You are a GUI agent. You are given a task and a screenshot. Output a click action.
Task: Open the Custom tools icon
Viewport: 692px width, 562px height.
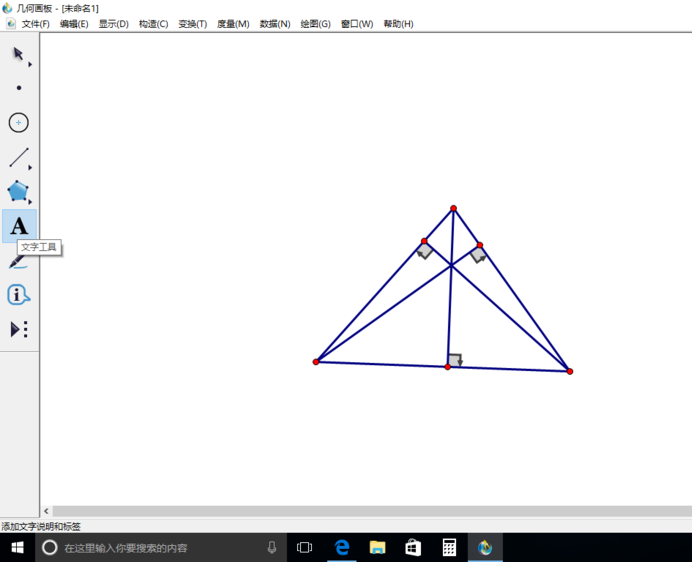coord(19,329)
